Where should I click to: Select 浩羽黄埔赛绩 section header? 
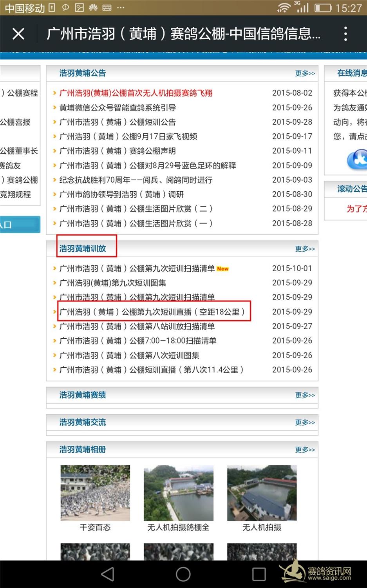click(83, 395)
